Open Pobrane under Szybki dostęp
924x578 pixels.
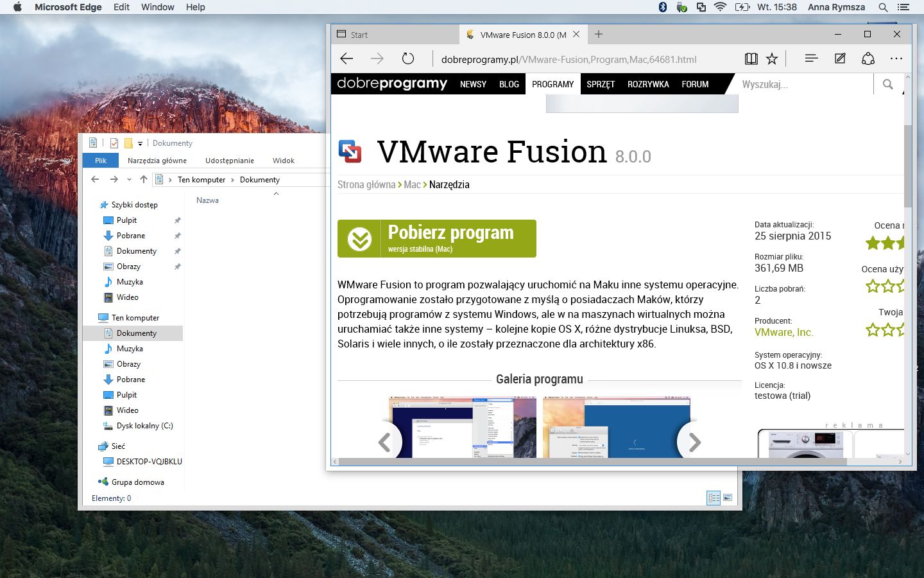point(131,236)
